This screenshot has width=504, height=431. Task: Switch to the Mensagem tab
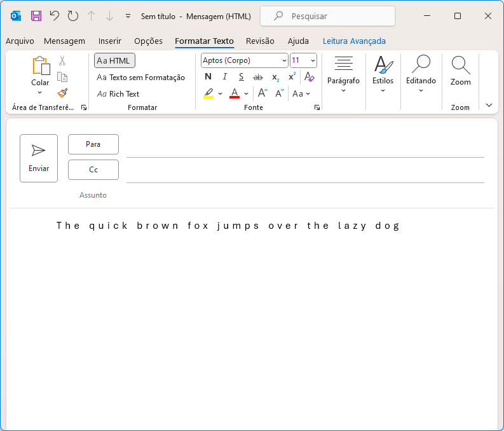pyautogui.click(x=65, y=41)
